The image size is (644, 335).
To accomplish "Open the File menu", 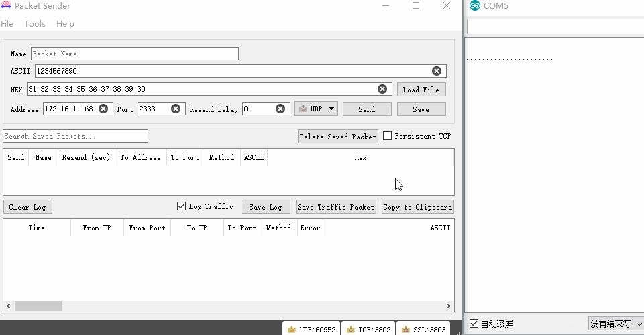I will [7, 23].
